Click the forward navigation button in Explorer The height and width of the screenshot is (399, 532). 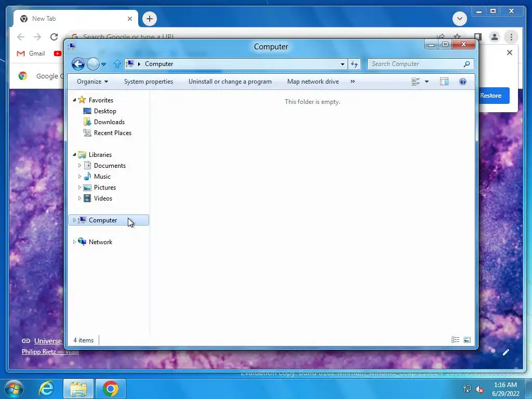click(93, 64)
